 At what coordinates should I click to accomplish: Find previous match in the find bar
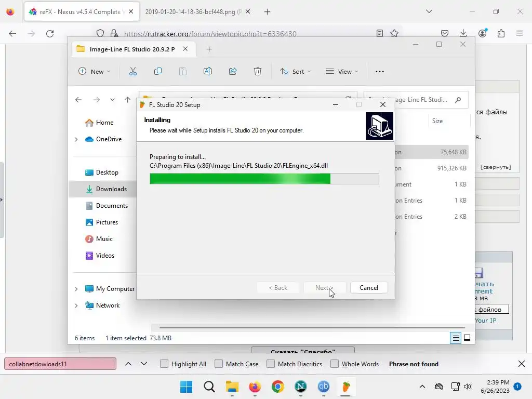pyautogui.click(x=128, y=364)
